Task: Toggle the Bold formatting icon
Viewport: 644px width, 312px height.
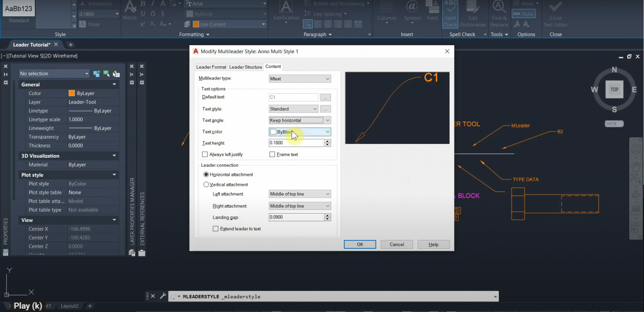Action: 143,3
